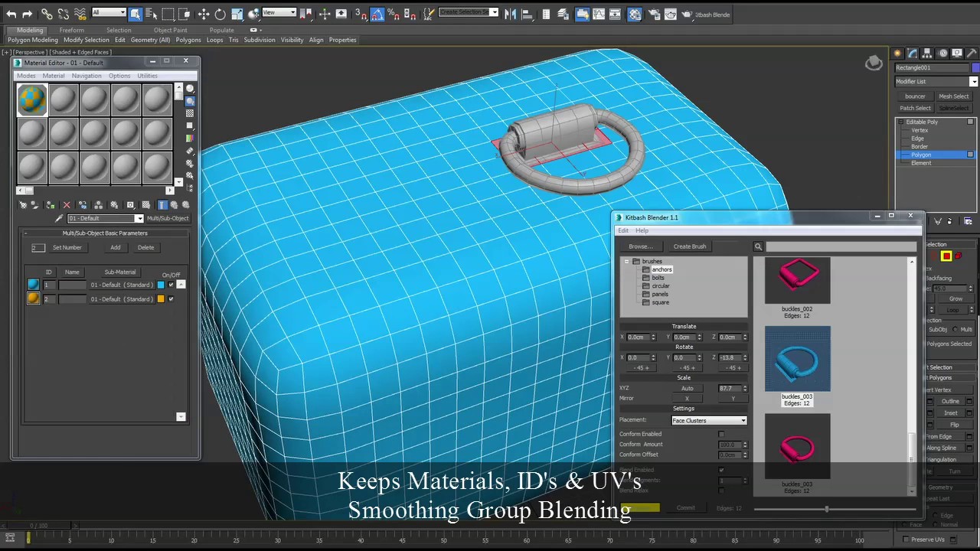Open Render Setup teapot icon
This screenshot has width=980, height=551.
tap(655, 14)
